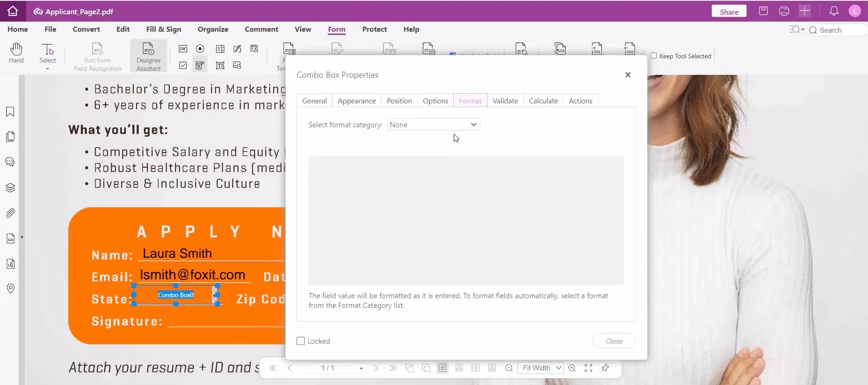Click the Zoom In icon
Image resolution: width=868 pixels, height=385 pixels.
[x=572, y=368]
